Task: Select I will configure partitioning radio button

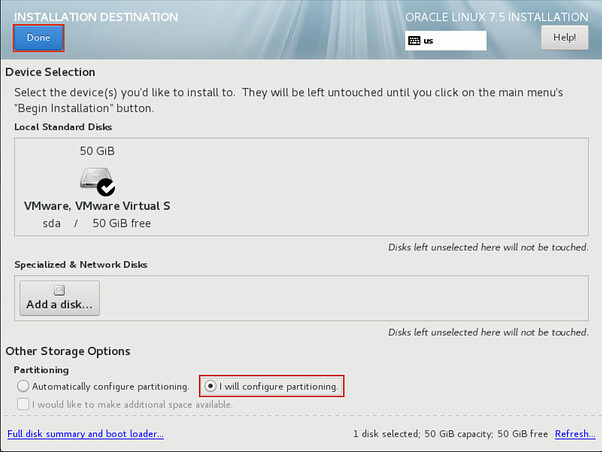Action: 210,386
